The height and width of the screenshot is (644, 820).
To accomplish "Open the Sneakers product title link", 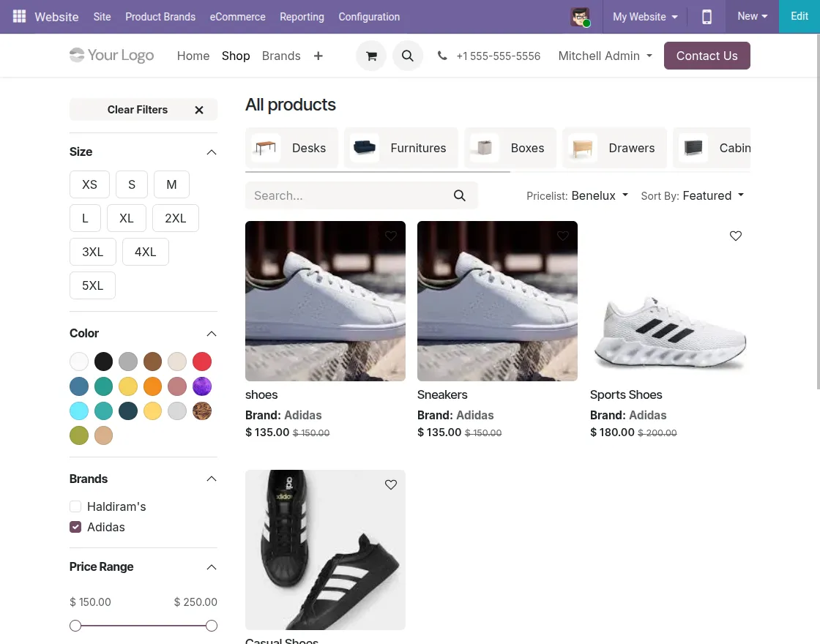I will pyautogui.click(x=442, y=394).
